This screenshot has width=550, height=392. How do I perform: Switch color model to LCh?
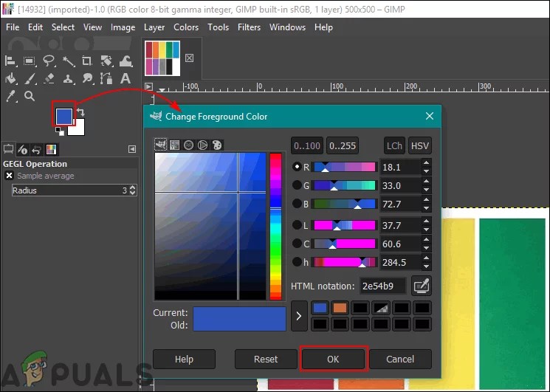coord(394,145)
